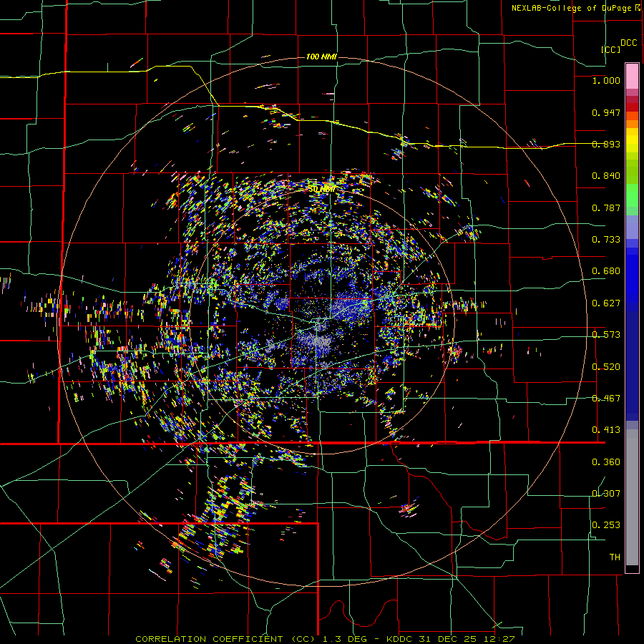This screenshot has height=644, width=644.
Task: Click the [CC] legend unit label
Action: (611, 49)
